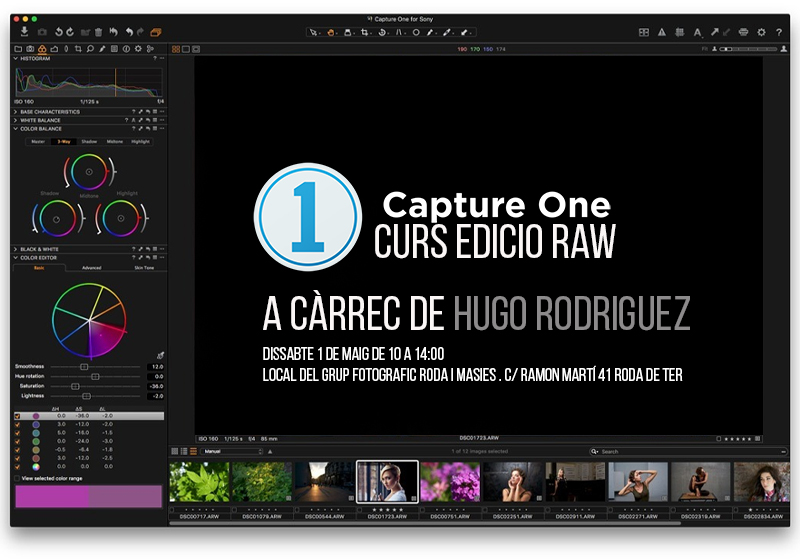Open the Output gear tool tab
This screenshot has height=559, width=800.
138,49
